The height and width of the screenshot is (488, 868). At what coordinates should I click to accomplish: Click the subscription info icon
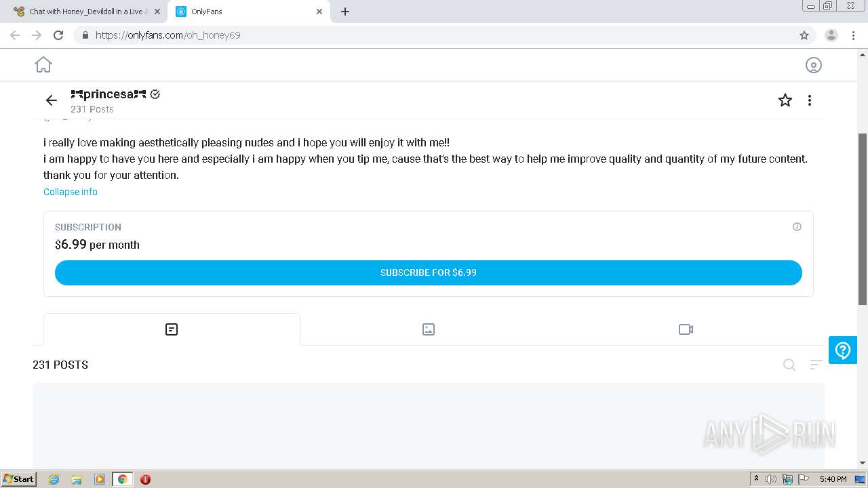(797, 227)
